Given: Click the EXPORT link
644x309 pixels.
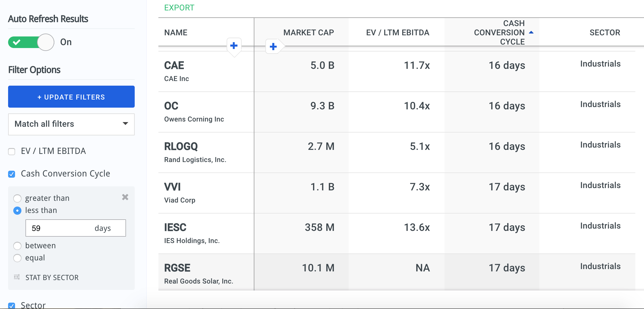Looking at the screenshot, I should [x=179, y=8].
